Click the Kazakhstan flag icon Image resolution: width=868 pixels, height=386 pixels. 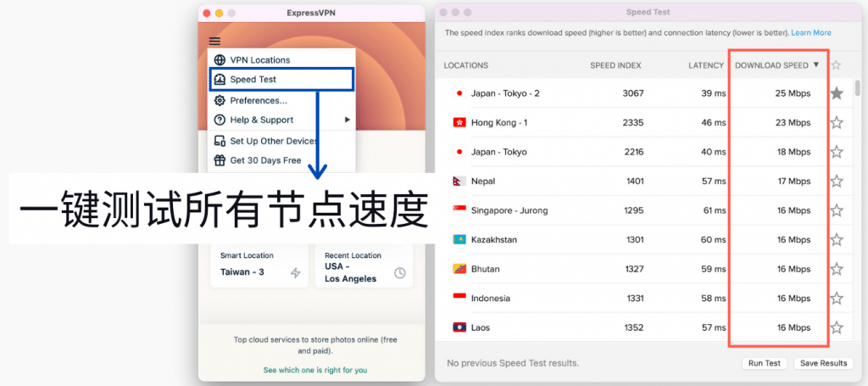click(x=459, y=240)
